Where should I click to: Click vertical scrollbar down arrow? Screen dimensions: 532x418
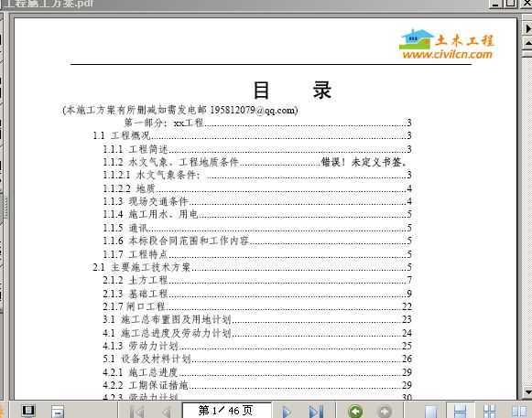(528, 392)
